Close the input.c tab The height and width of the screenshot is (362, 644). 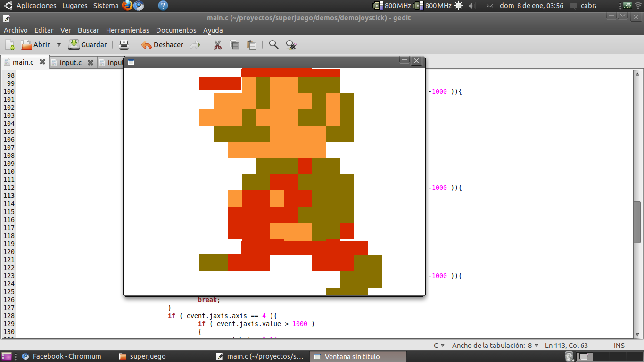tap(91, 62)
